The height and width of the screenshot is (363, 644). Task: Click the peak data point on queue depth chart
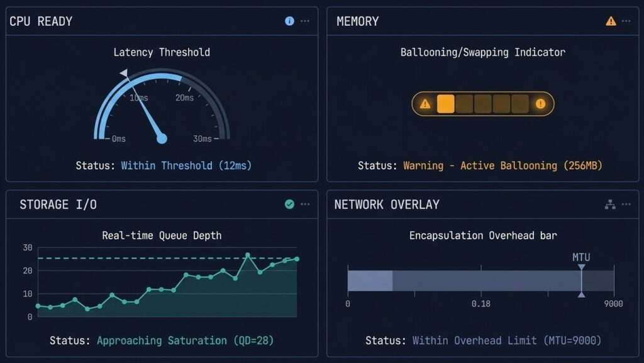point(247,256)
